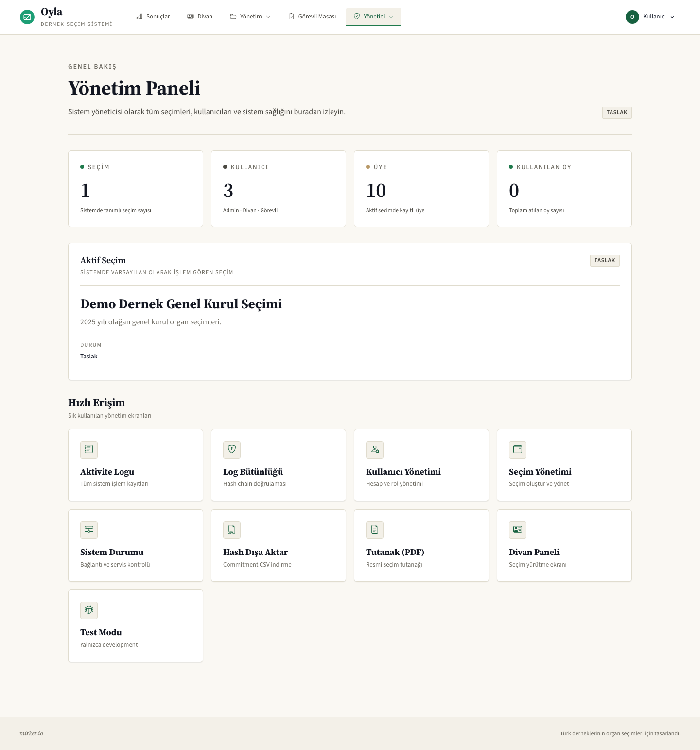The height and width of the screenshot is (750, 700).
Task: Click the Yönetim folder icon in navbar
Action: 233,17
